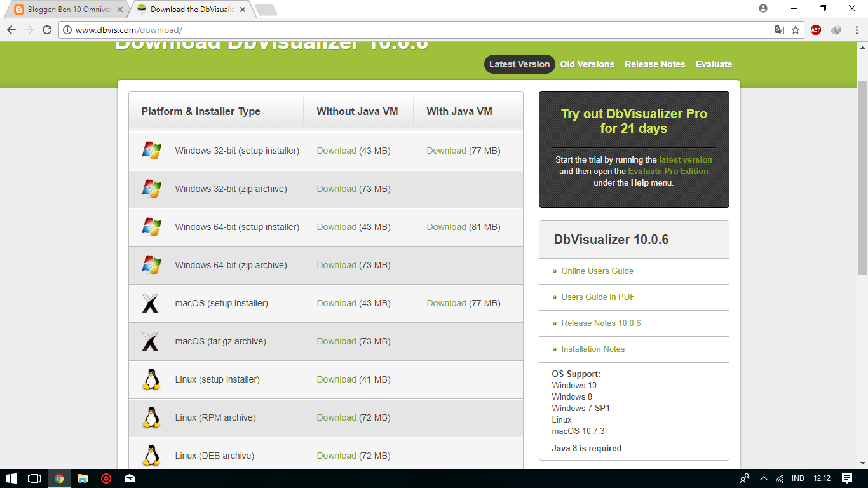868x488 pixels.
Task: Click the Evaluate Pro Edition link
Action: [668, 172]
